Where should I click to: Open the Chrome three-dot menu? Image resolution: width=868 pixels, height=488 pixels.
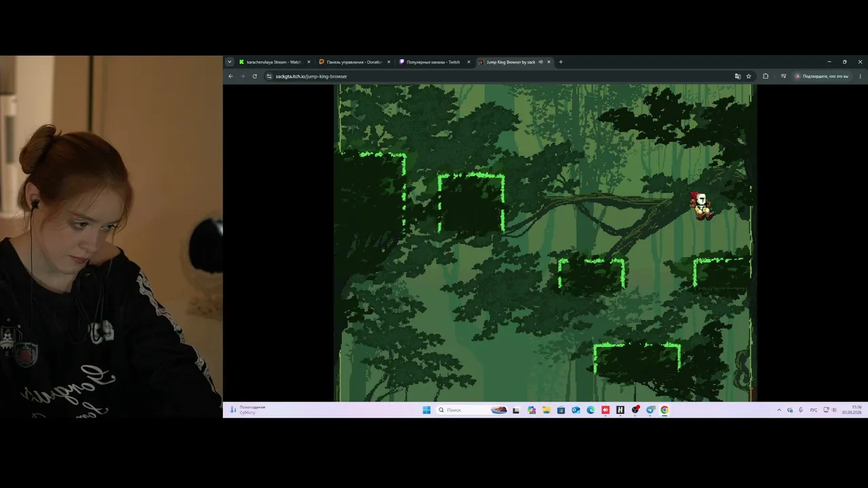860,76
